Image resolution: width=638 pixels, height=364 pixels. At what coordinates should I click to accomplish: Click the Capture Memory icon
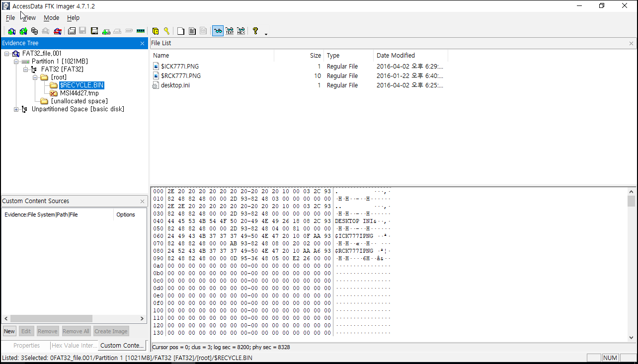[x=140, y=31]
